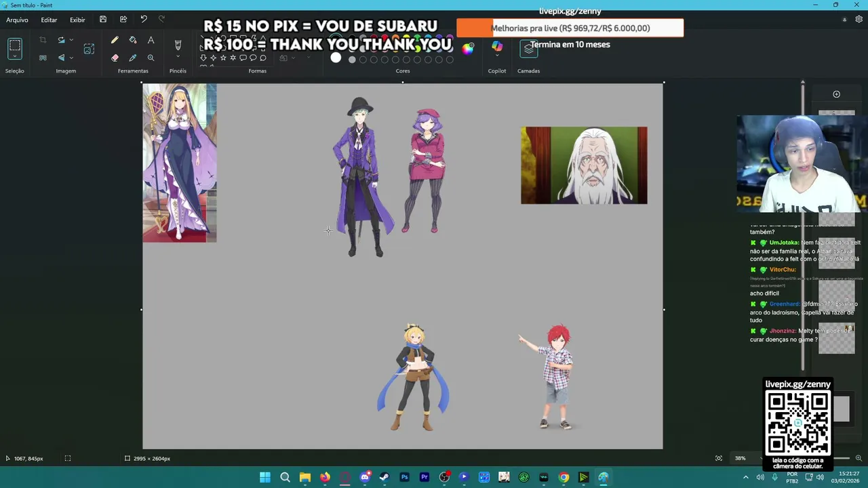Expand the Seleção options chevron

[x=15, y=58]
